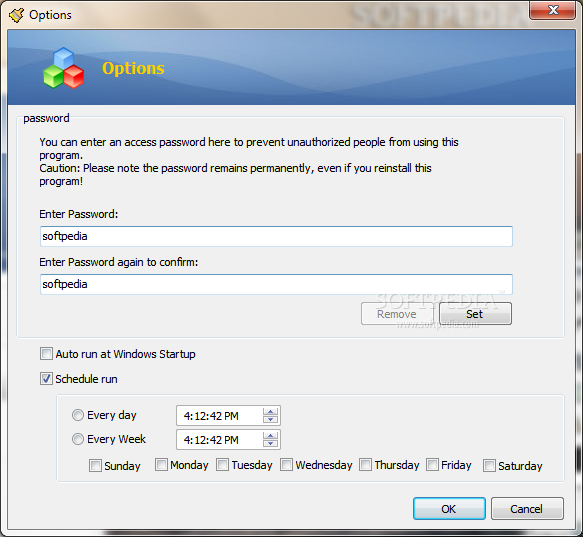This screenshot has height=537, width=583.
Task: Select the Every Week radio option
Action: coord(78,439)
